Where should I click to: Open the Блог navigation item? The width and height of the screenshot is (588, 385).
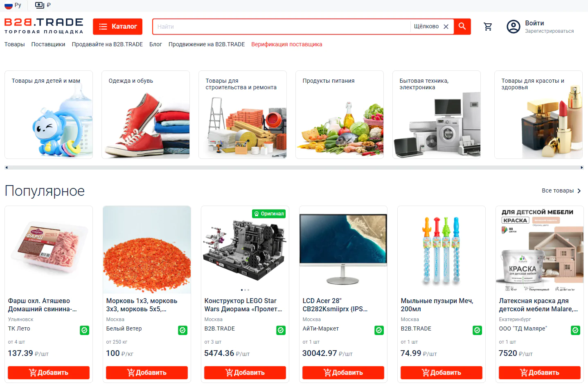(155, 44)
